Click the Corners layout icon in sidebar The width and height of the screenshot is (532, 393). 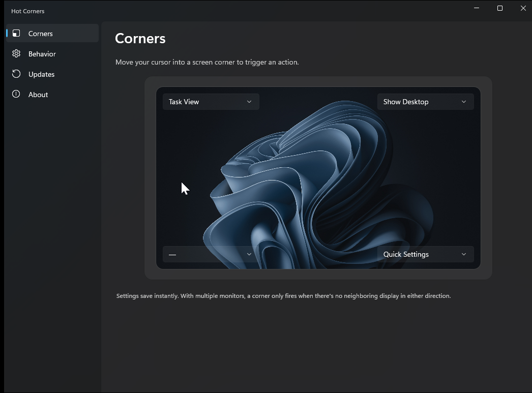pos(16,33)
